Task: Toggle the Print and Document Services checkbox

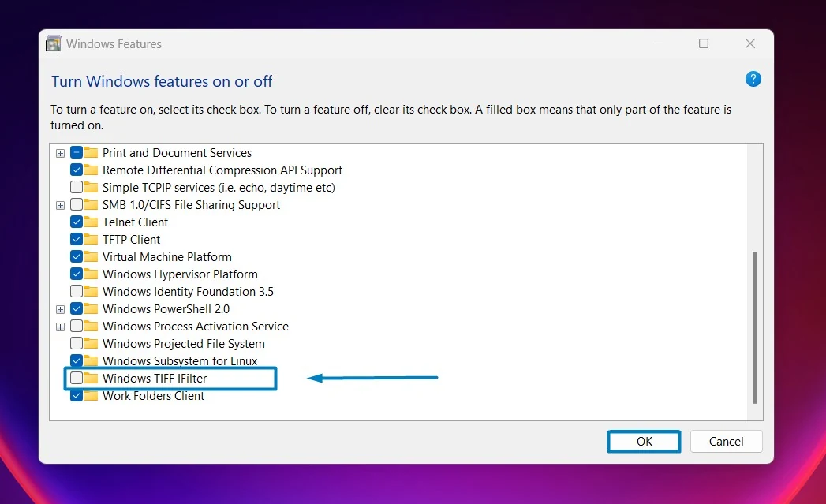Action: (x=77, y=153)
